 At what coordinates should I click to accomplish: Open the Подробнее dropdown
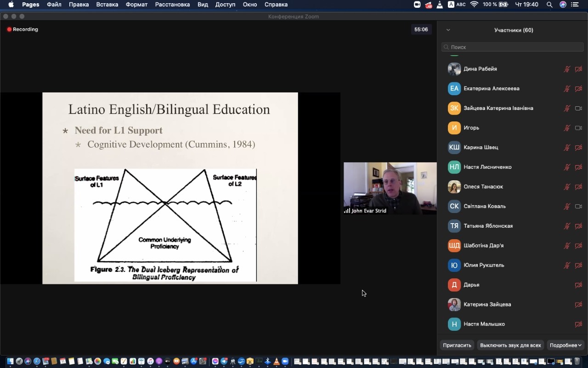565,345
